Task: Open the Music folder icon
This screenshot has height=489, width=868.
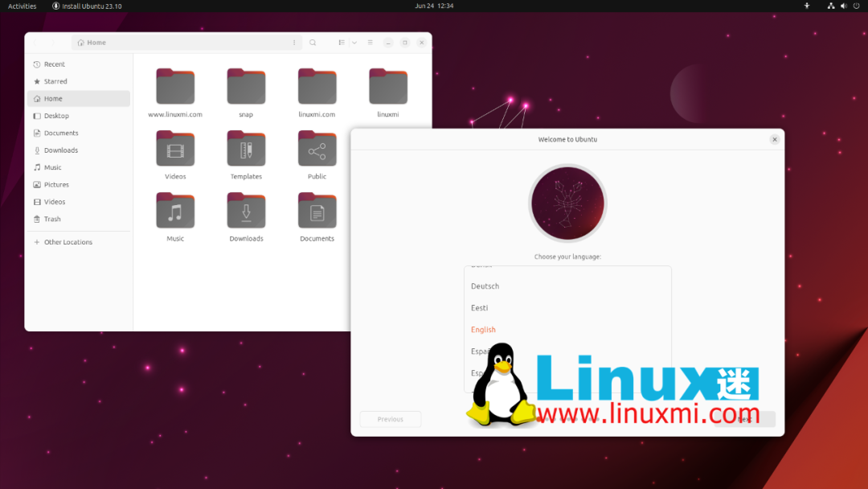Action: coord(175,211)
